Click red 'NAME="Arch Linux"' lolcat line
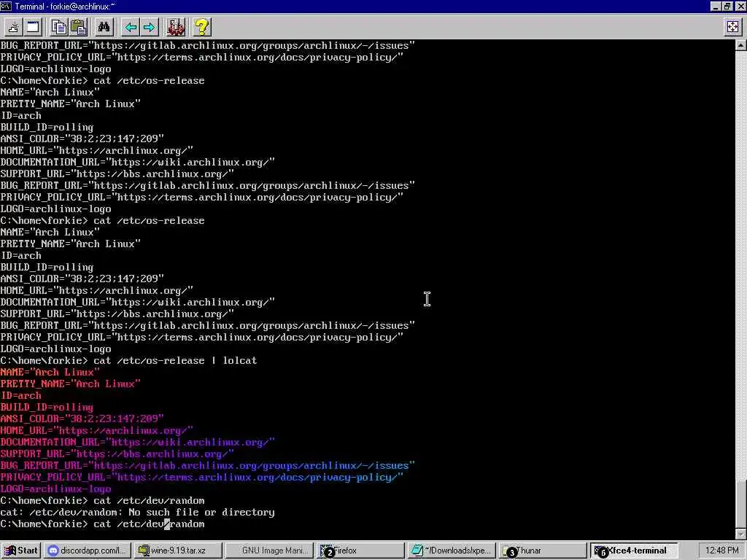The image size is (747, 560). (x=50, y=372)
